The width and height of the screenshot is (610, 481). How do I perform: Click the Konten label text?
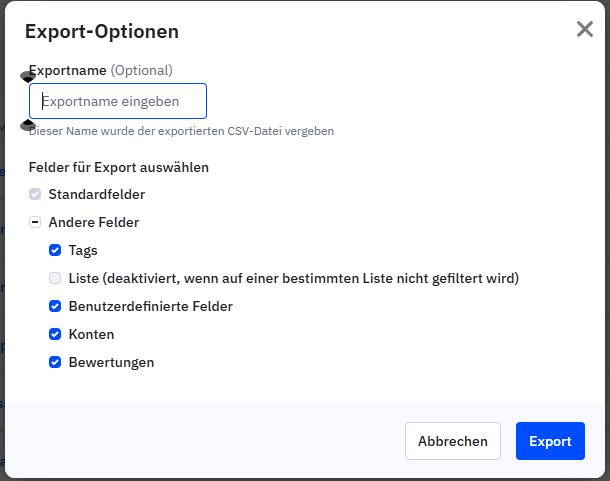[x=91, y=334]
